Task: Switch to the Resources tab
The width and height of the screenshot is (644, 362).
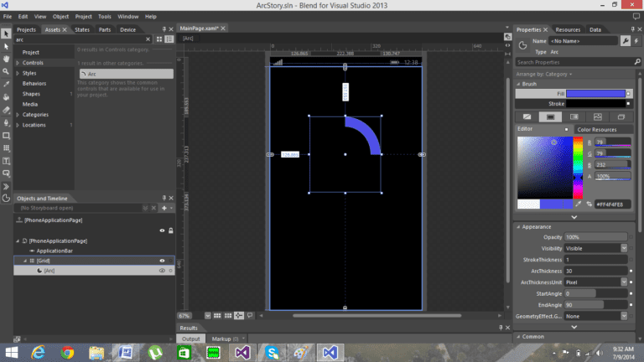Action: click(x=568, y=29)
